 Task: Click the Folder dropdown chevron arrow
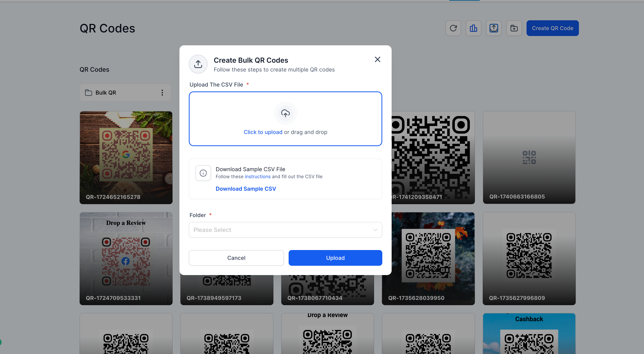pos(375,230)
